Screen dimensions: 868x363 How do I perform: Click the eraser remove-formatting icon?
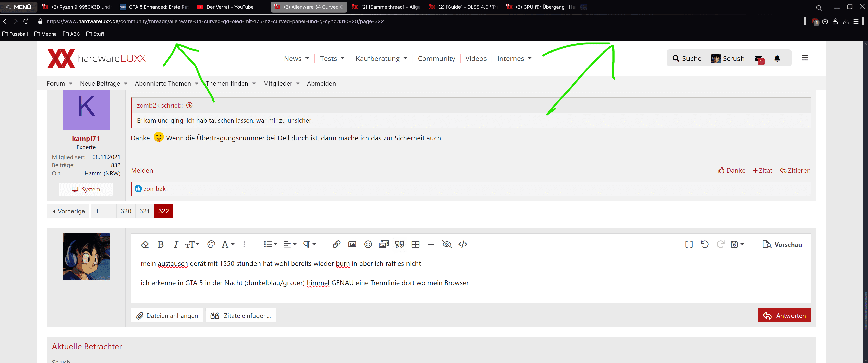(x=145, y=244)
